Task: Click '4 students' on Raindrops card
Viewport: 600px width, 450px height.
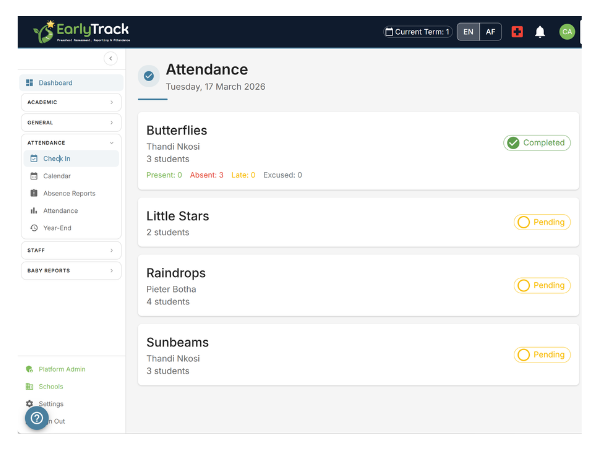Action: tap(168, 302)
